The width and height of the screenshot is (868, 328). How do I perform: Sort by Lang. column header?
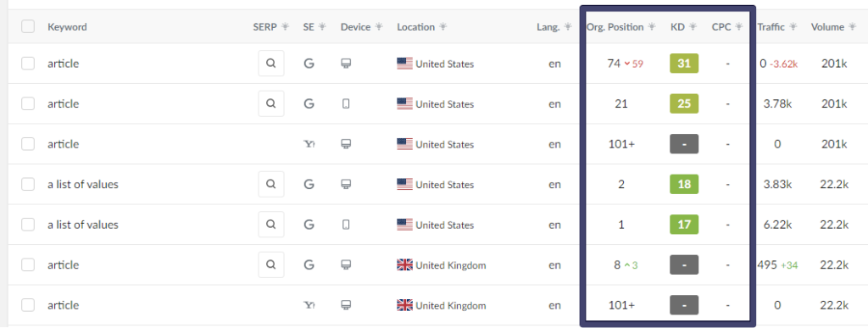548,27
